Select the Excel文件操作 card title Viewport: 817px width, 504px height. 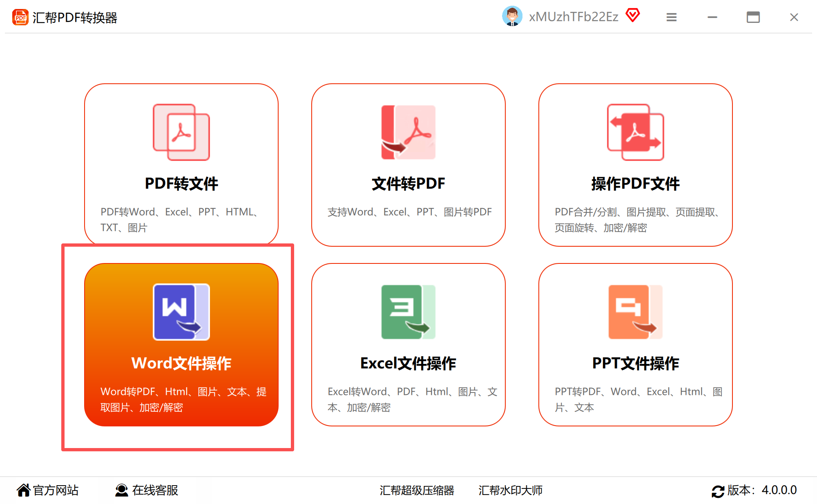tap(408, 363)
